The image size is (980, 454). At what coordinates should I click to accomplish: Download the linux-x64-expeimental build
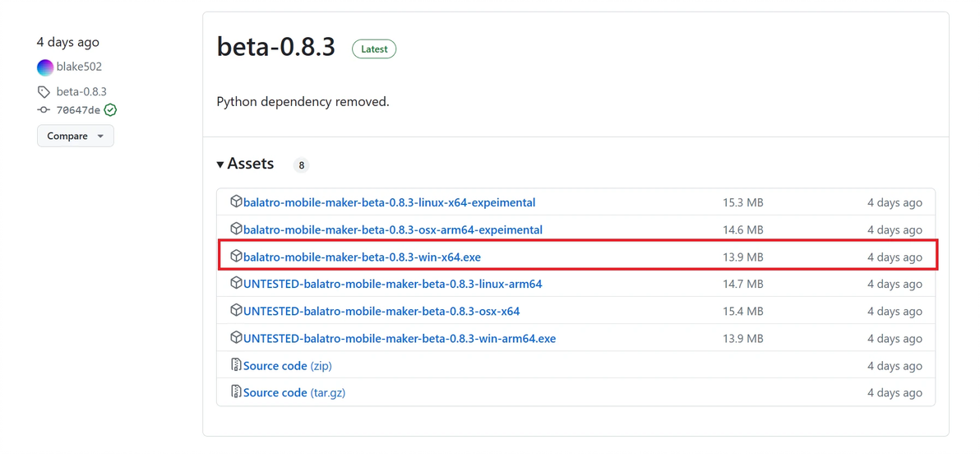[389, 202]
